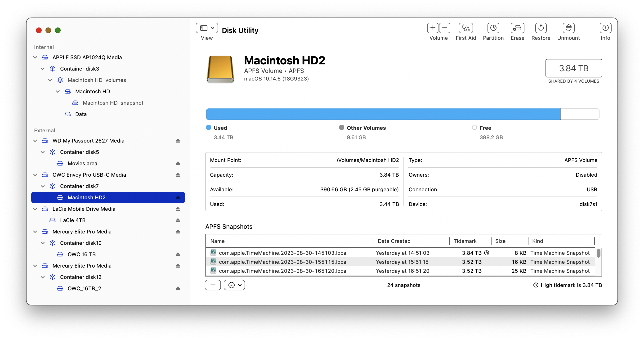Select the Restore toolbar icon
The image size is (644, 340).
[541, 28]
